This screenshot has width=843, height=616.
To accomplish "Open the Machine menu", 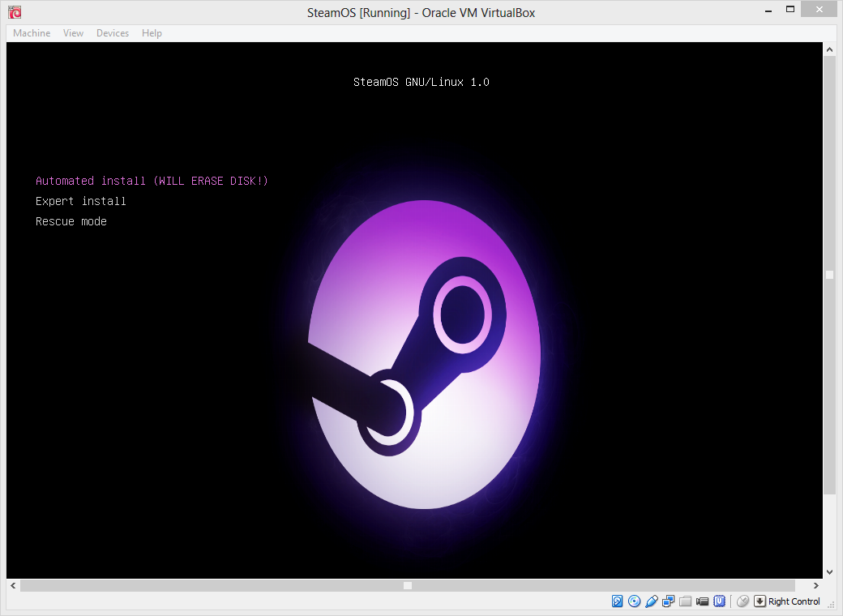I will pos(32,33).
